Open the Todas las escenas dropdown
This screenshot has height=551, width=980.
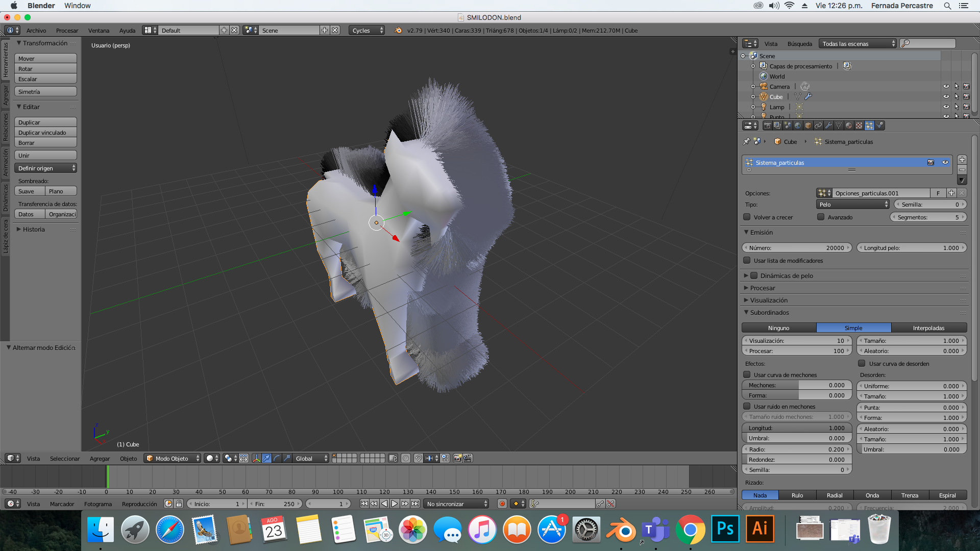coord(857,43)
